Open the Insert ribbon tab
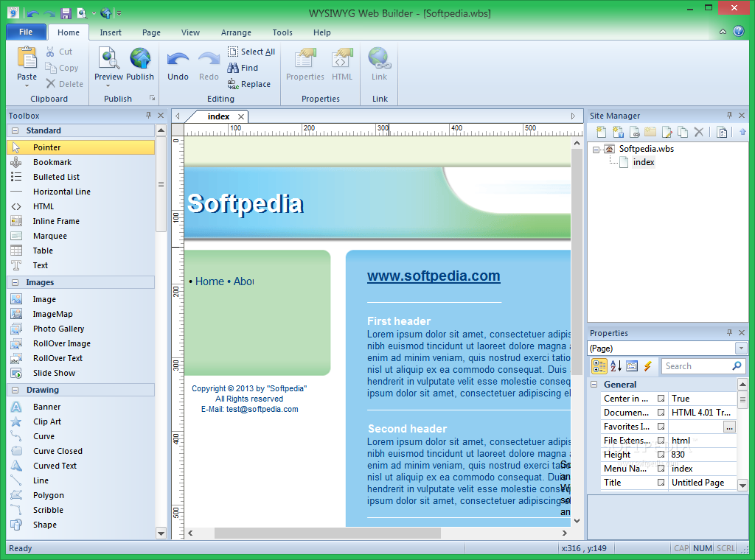Image resolution: width=755 pixels, height=560 pixels. (111, 32)
